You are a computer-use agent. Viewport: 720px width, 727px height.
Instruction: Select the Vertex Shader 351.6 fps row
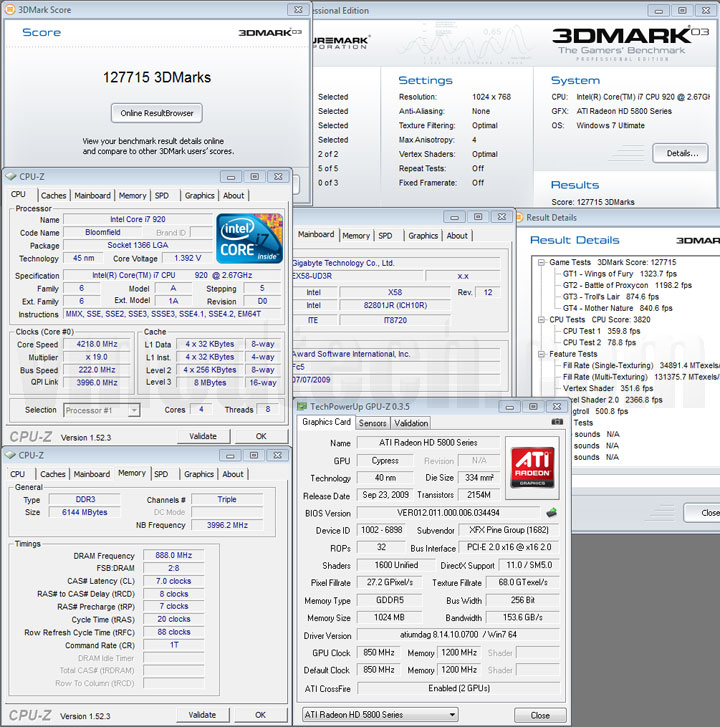(x=608, y=389)
